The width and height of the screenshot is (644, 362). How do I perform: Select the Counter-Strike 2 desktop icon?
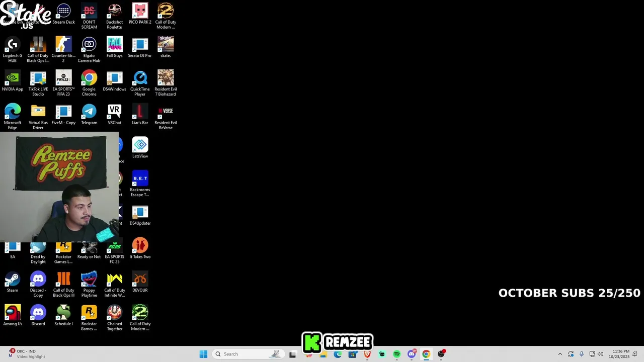pos(63,50)
